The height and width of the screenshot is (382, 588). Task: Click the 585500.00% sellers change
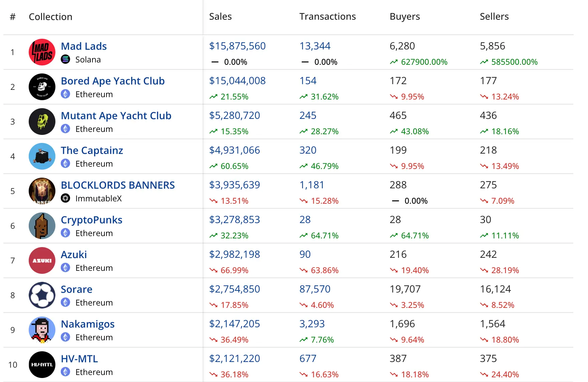(x=514, y=62)
